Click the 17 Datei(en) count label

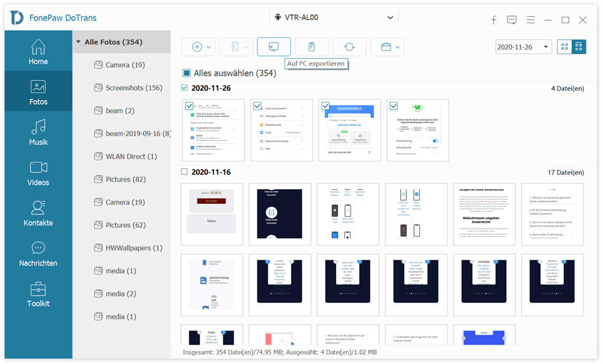(566, 173)
